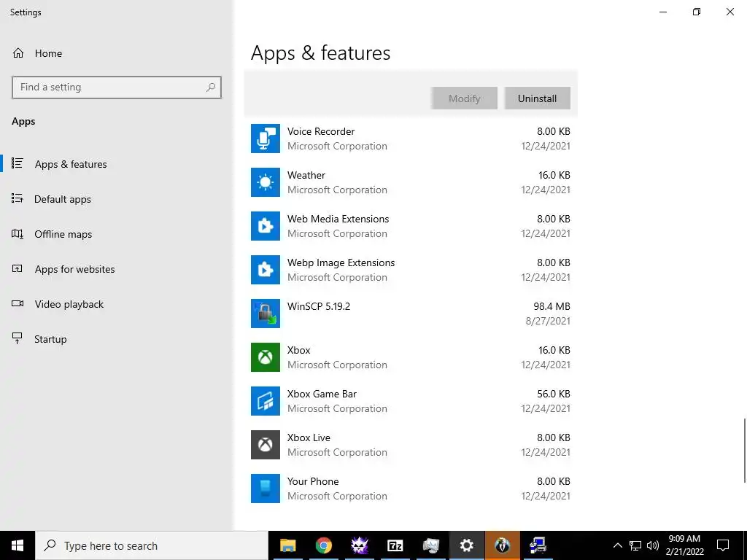Click the Startup sidebar icon
Image resolution: width=747 pixels, height=560 pixels.
[x=18, y=338]
